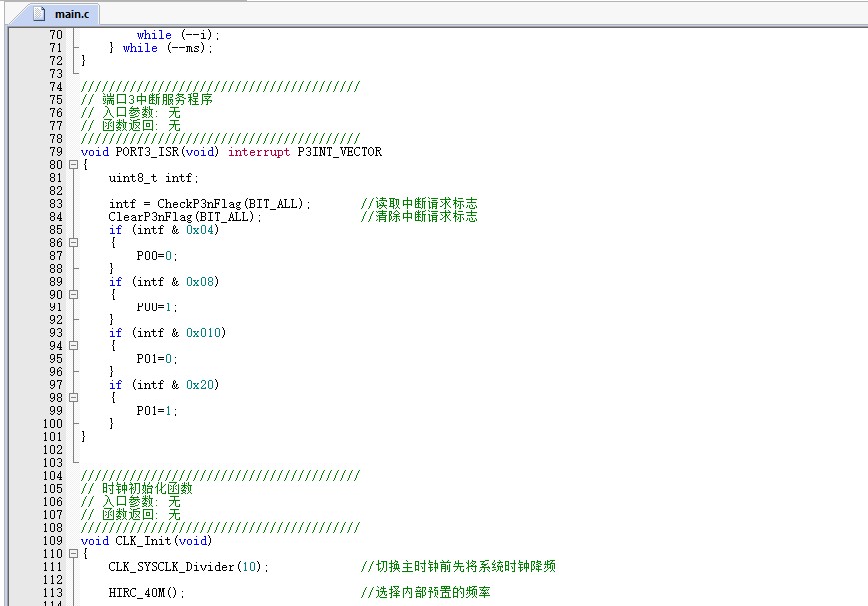Click the comment '端口3中断服务程序'

click(157, 100)
